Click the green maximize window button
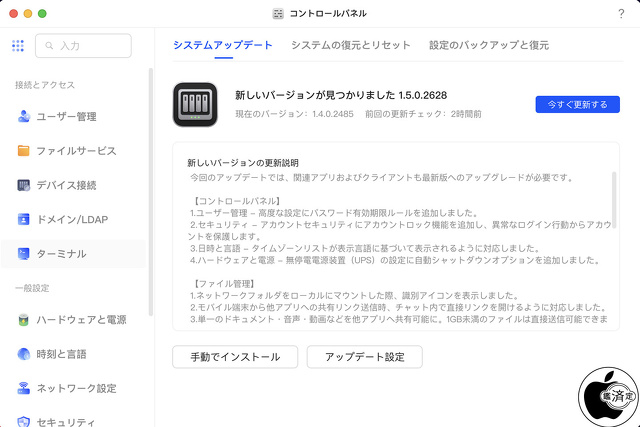640x427 pixels. (42, 13)
